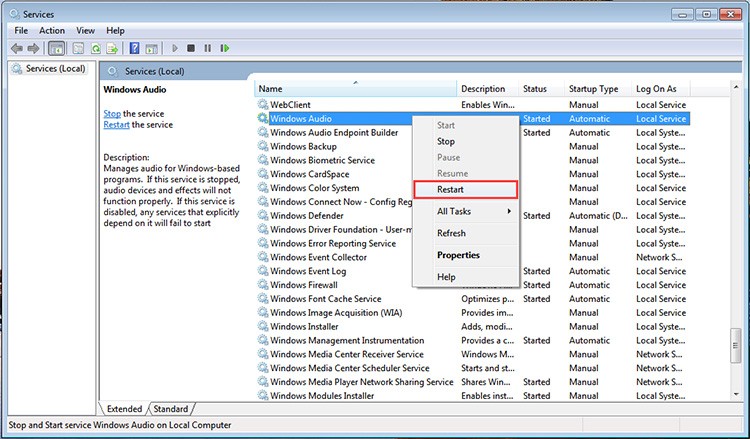Click gear icon beside Windows Event Collector
The height and width of the screenshot is (439, 750).
[263, 257]
